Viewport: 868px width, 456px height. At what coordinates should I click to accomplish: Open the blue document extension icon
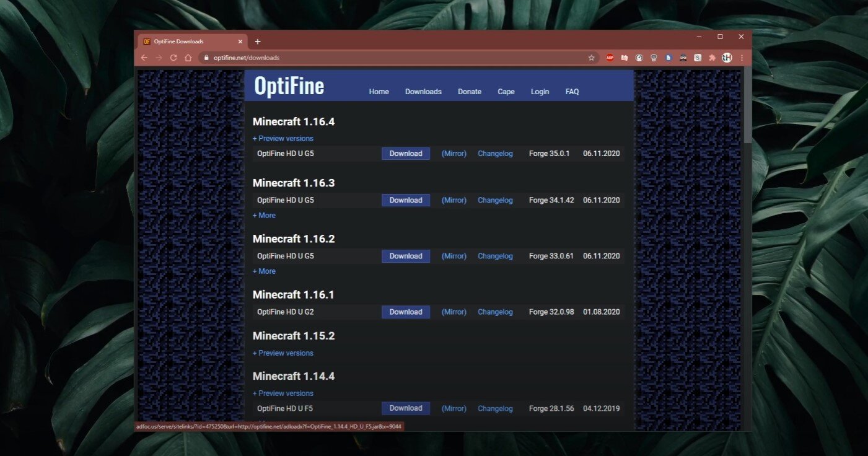coord(669,58)
